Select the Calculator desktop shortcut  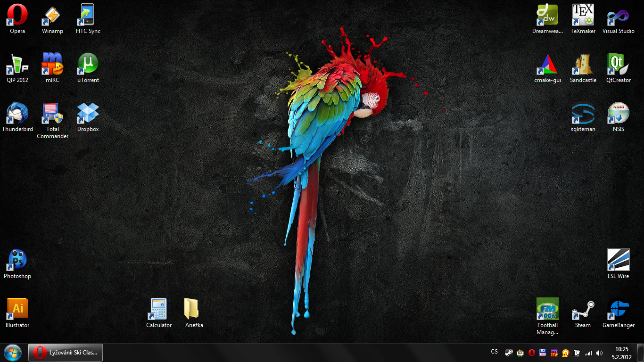(x=159, y=309)
